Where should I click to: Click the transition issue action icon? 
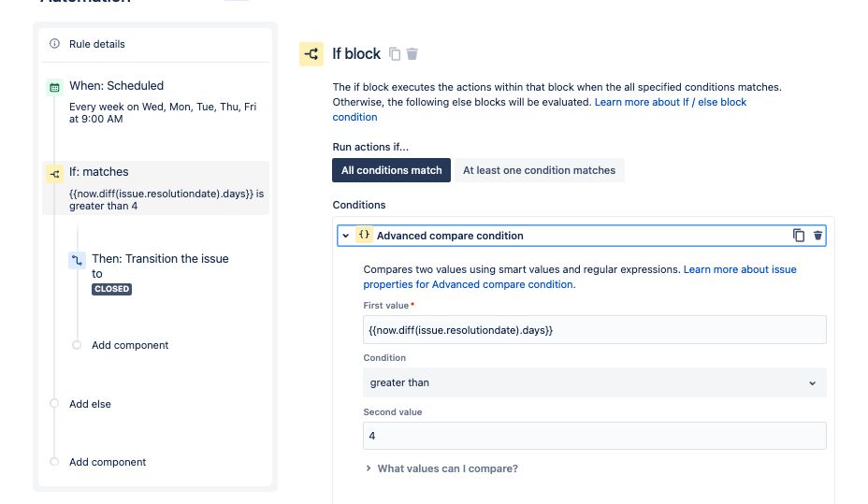[x=78, y=260]
